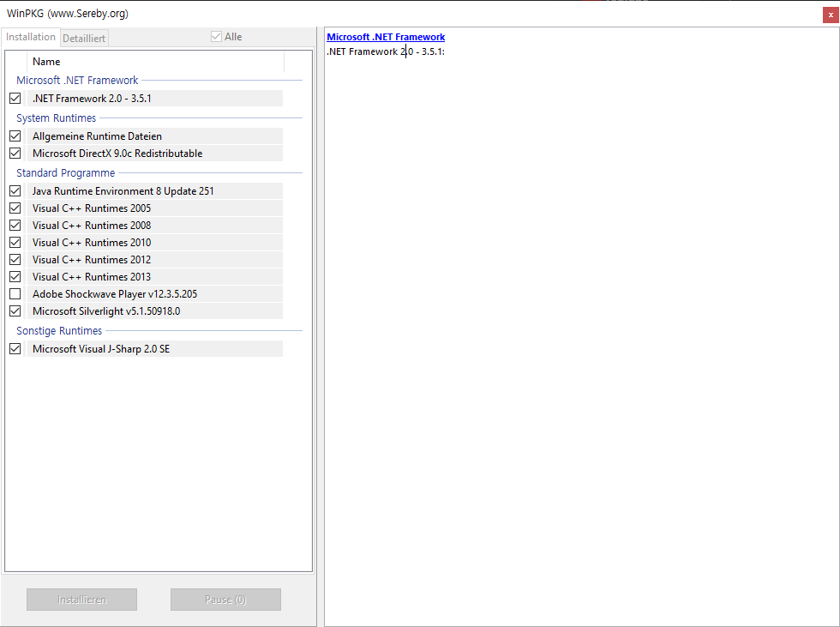Switch to the Installation tab
840x627 pixels.
[x=31, y=37]
